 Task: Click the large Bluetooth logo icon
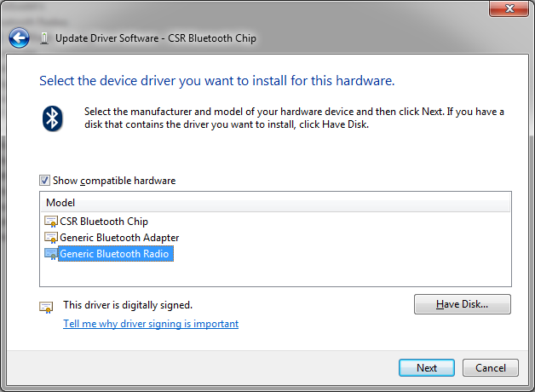click(x=53, y=118)
